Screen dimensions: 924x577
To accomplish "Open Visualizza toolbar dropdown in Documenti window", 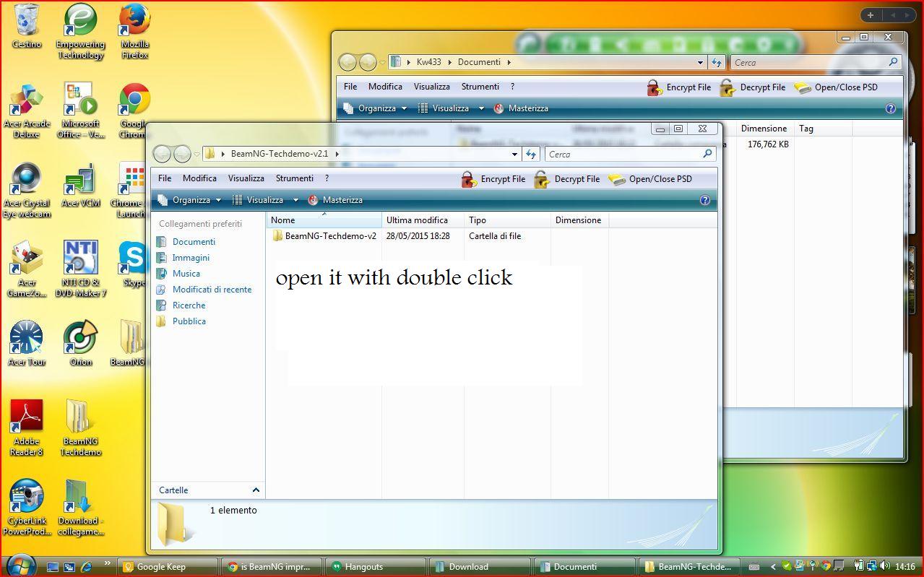I will point(481,108).
